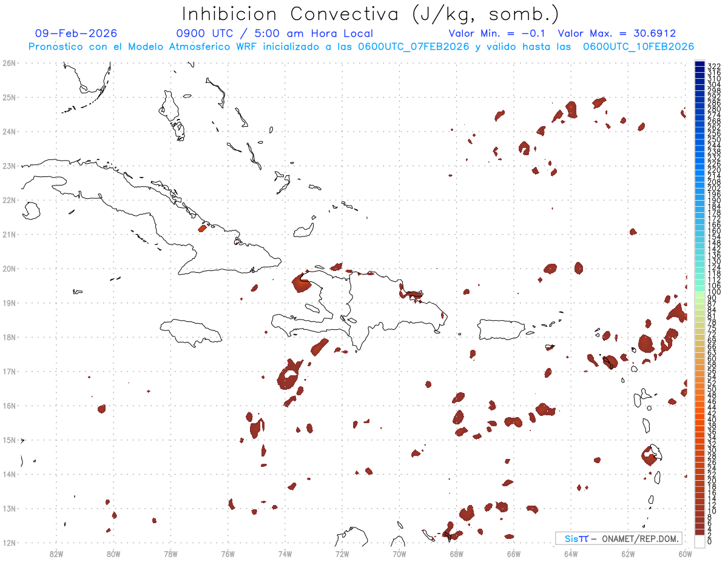Click the 24N latitude label
Screen dimensions: 728x562
coord(8,132)
